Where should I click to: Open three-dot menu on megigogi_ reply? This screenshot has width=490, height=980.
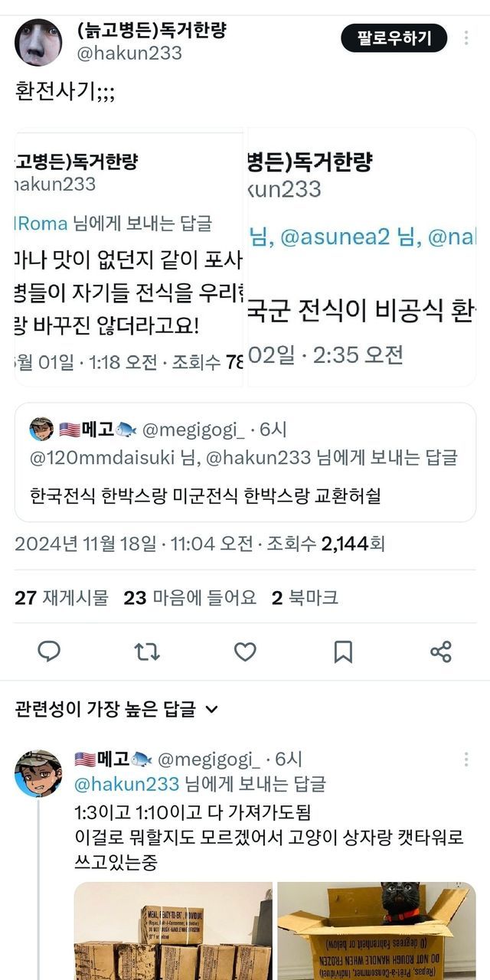click(x=466, y=759)
